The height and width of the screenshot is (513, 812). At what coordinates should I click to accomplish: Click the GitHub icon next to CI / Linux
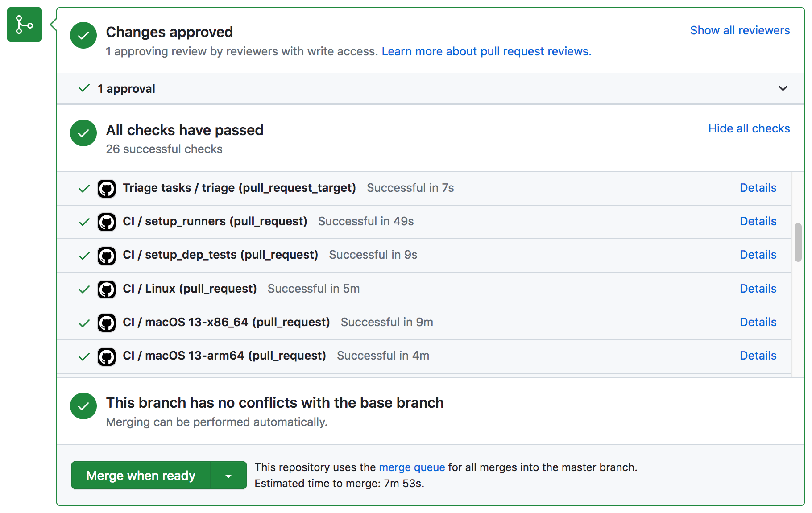tap(107, 289)
